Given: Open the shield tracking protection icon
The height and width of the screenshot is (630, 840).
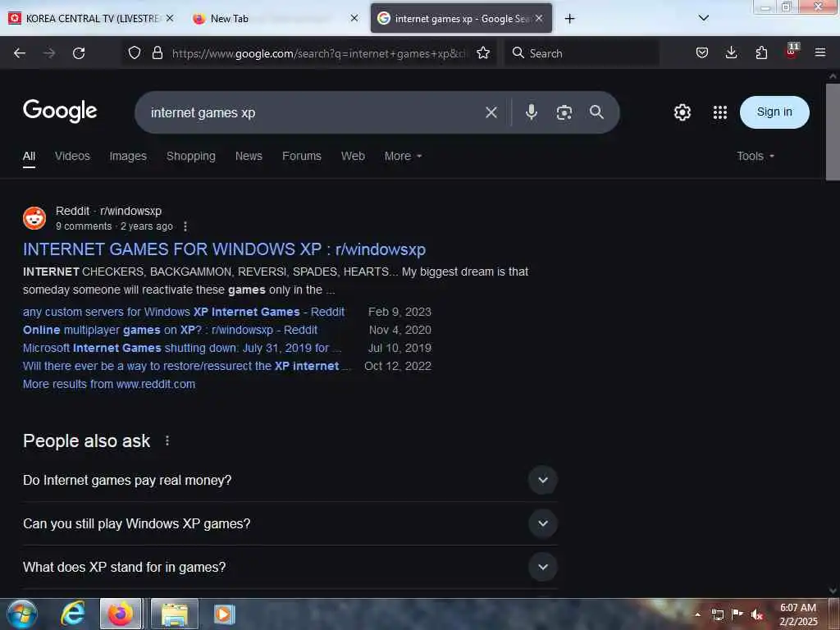Looking at the screenshot, I should pyautogui.click(x=135, y=52).
